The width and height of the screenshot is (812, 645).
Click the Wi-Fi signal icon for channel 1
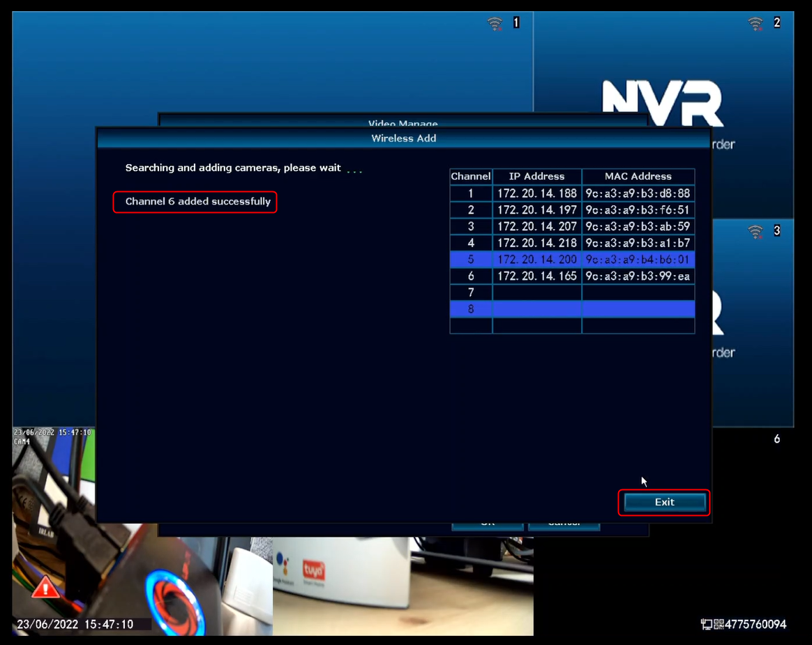(x=495, y=23)
